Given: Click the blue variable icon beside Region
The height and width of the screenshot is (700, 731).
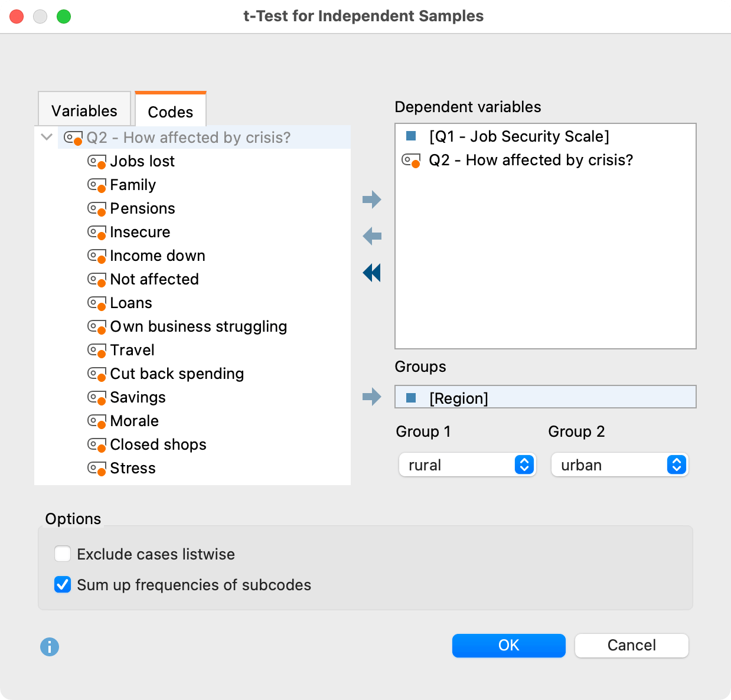Looking at the screenshot, I should click(411, 398).
